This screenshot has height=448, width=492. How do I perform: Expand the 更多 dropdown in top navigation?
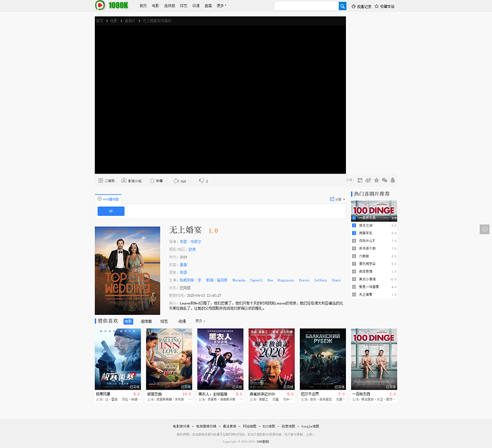[221, 6]
